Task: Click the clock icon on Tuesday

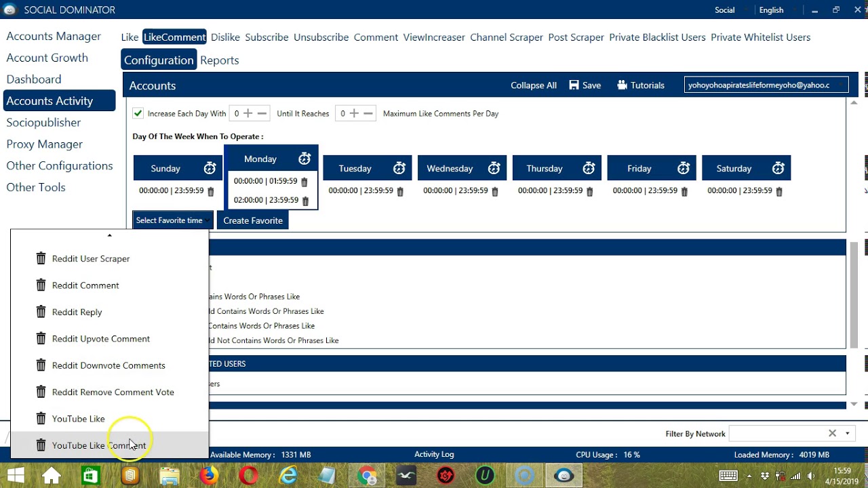Action: (x=399, y=168)
